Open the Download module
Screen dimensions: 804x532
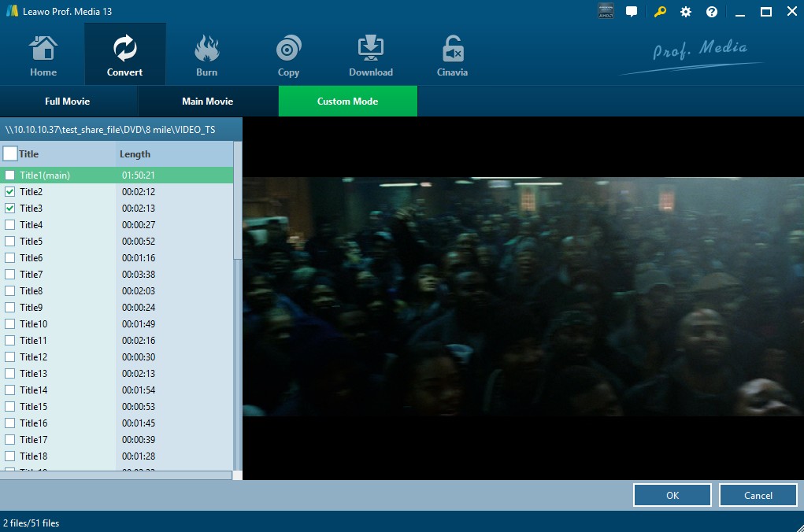coord(370,54)
